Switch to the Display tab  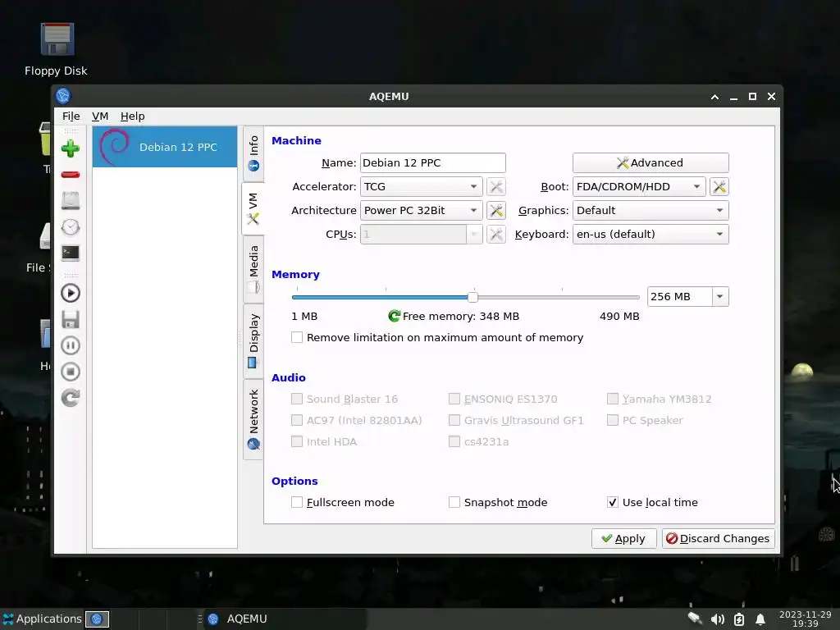(x=253, y=341)
